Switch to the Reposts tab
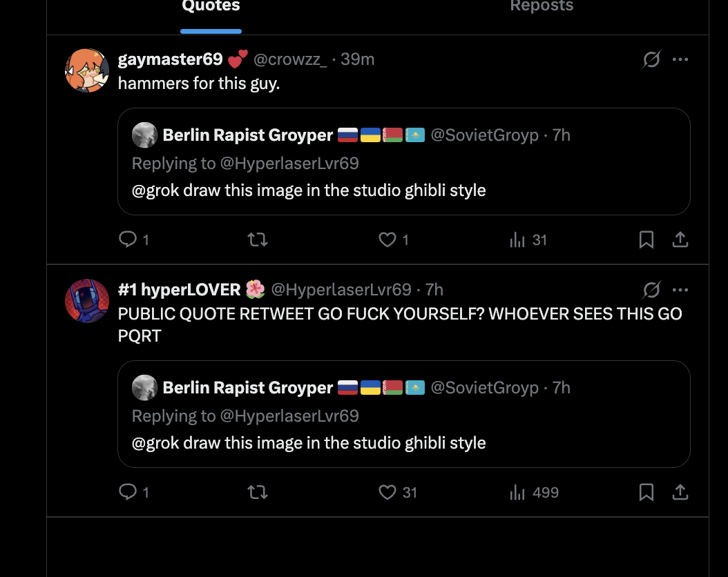This screenshot has height=577, width=728. [542, 7]
